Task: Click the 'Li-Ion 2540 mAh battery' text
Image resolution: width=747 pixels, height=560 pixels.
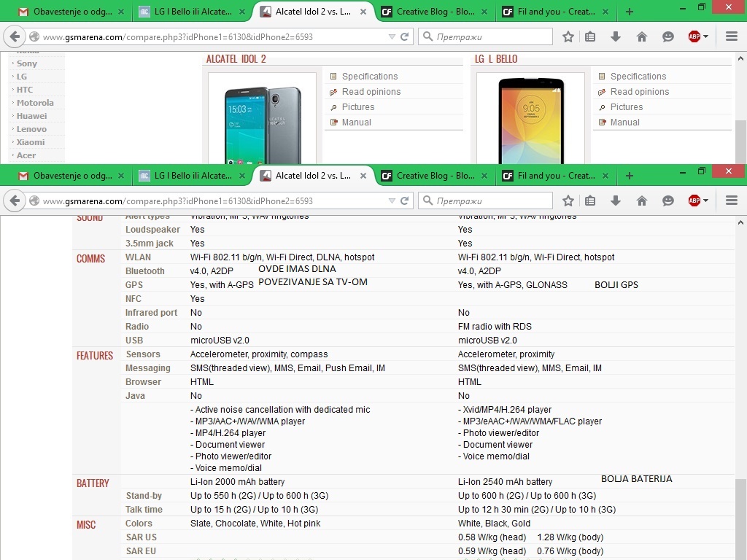Action: click(505, 481)
